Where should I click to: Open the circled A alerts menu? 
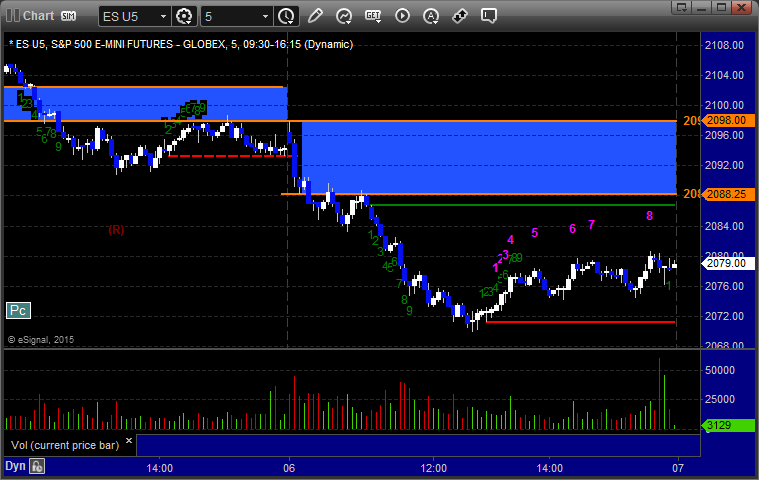click(431, 16)
